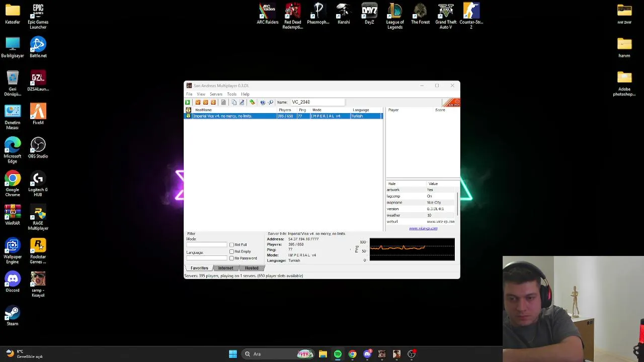Enable the No Password filter checkbox
The height and width of the screenshot is (362, 644).
tap(231, 258)
